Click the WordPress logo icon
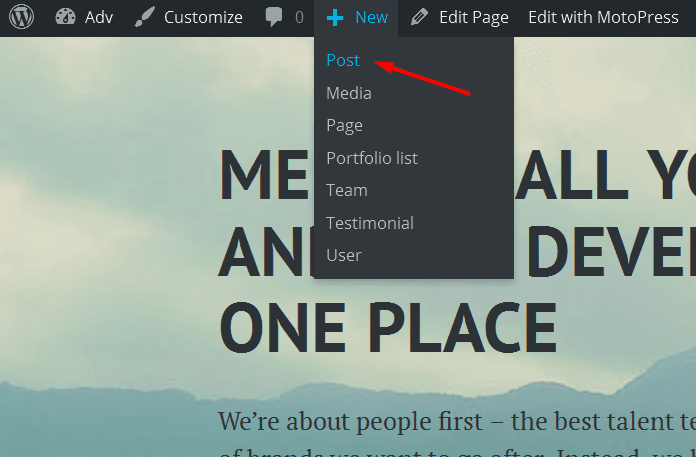This screenshot has width=696, height=457. [22, 18]
